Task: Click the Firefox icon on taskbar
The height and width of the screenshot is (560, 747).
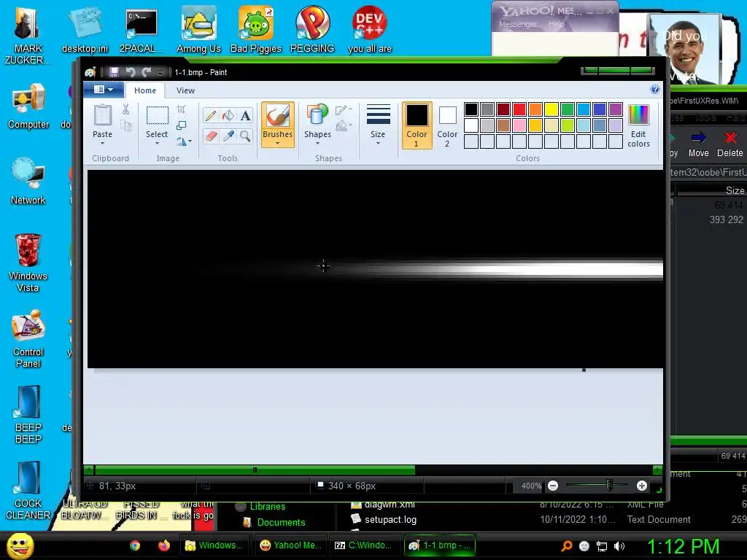Action: [164, 545]
